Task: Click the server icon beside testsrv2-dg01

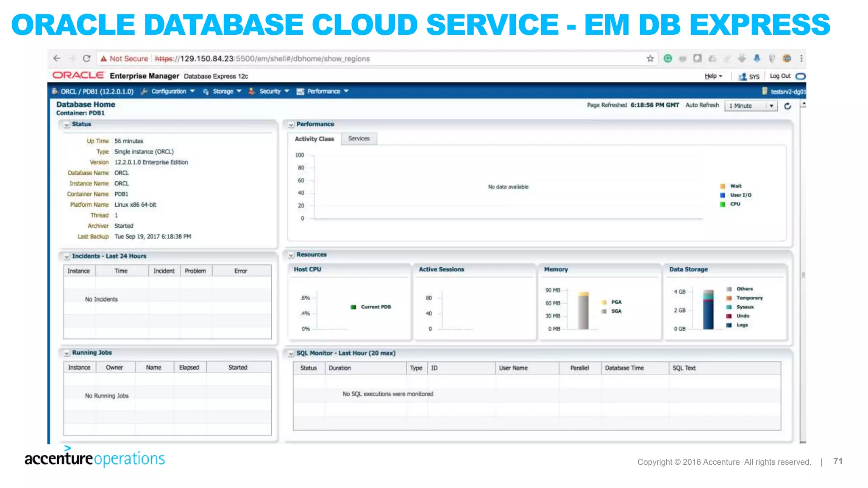Action: [x=765, y=91]
